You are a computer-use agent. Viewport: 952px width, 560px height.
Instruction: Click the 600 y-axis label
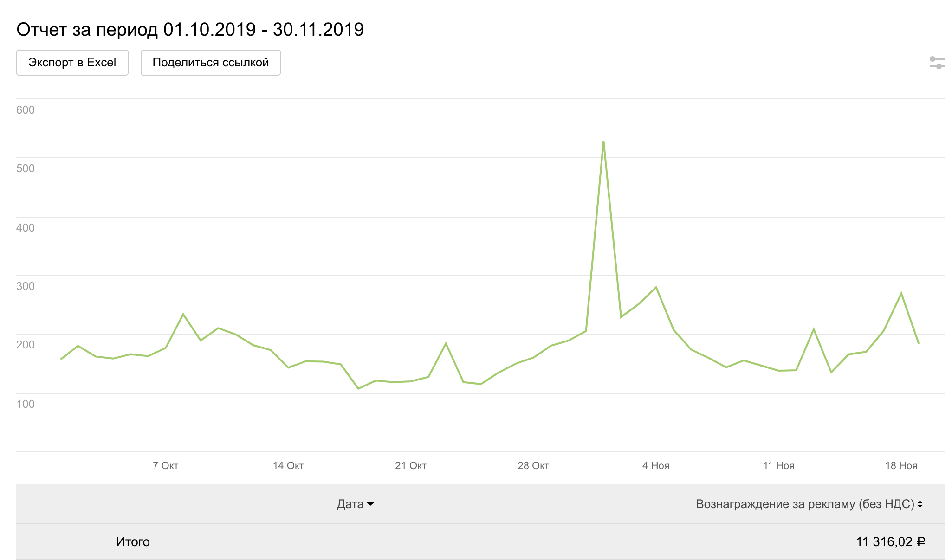point(26,110)
